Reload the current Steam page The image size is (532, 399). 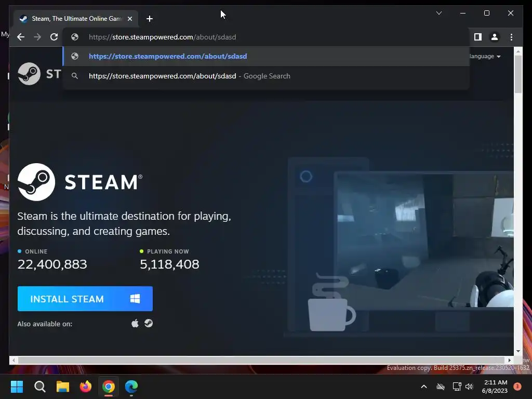pyautogui.click(x=54, y=37)
